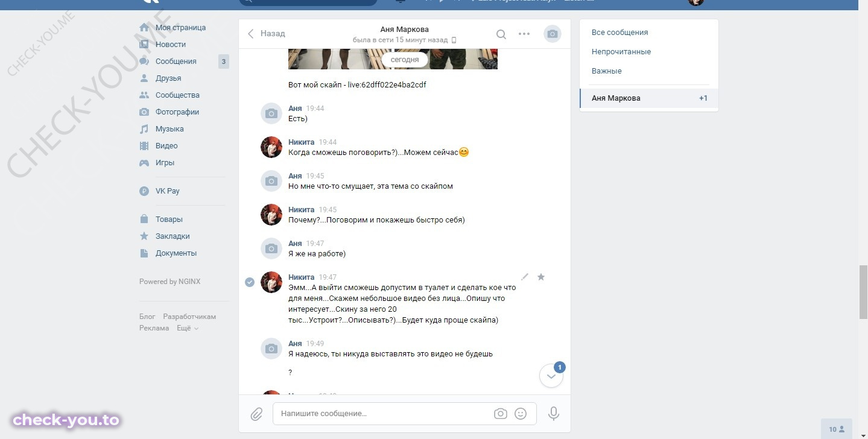Viewport: 868px width, 439px height.
Task: Click message 'Я же на работе)'
Action: [x=317, y=254]
